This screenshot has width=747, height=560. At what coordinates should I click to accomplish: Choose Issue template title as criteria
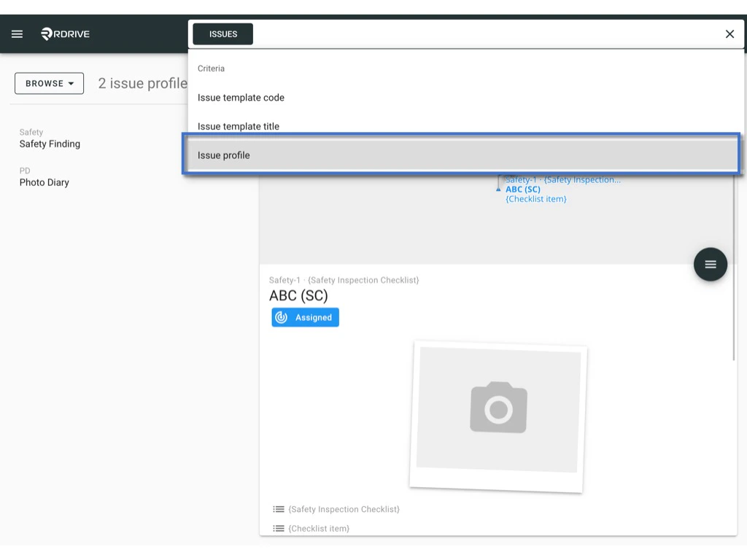pyautogui.click(x=239, y=126)
